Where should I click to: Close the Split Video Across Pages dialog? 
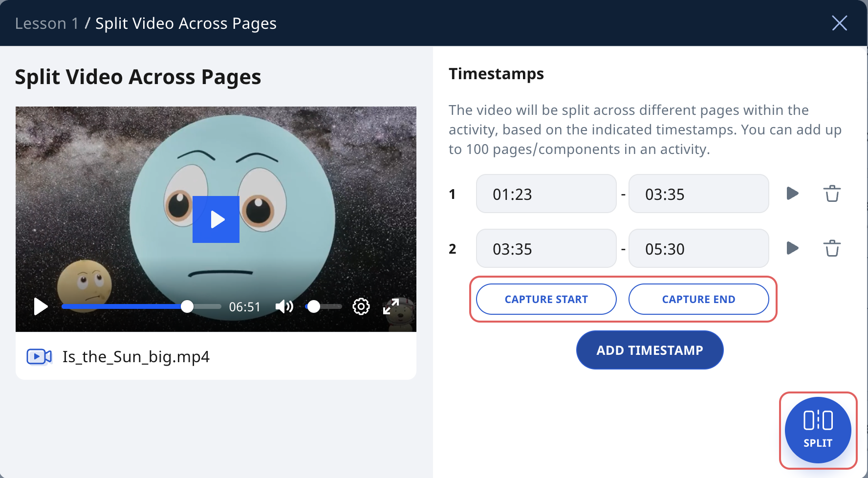839,23
